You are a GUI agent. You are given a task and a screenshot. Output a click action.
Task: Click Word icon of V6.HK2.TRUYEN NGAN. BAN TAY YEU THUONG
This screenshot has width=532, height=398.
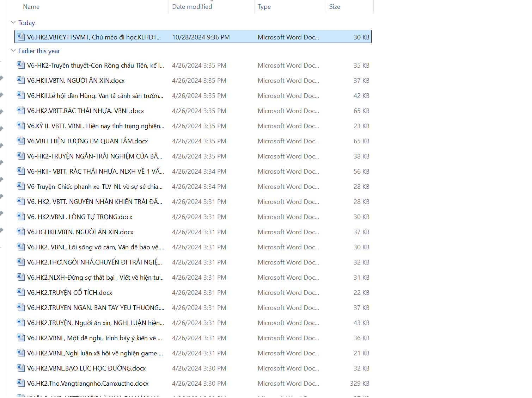(x=21, y=307)
